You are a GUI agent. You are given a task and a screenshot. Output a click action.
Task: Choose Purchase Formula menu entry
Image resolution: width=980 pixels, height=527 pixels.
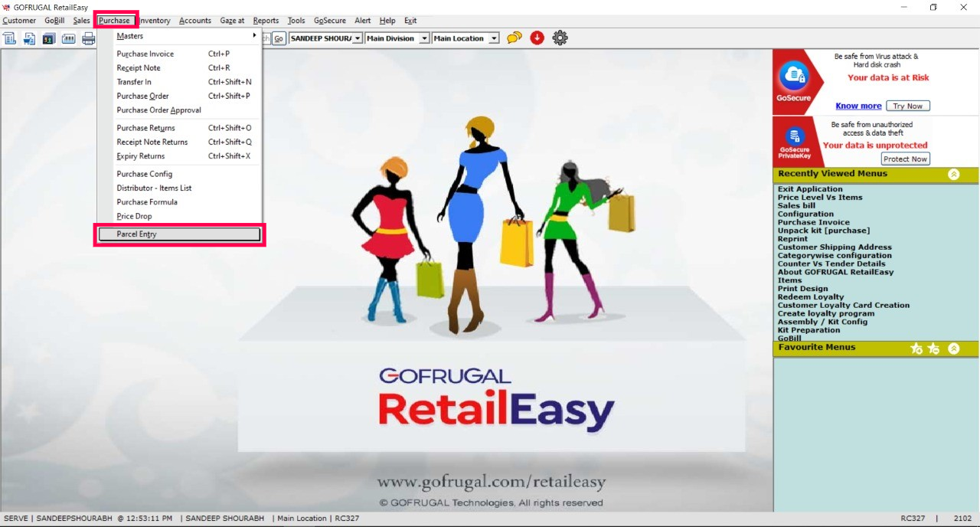click(180, 202)
